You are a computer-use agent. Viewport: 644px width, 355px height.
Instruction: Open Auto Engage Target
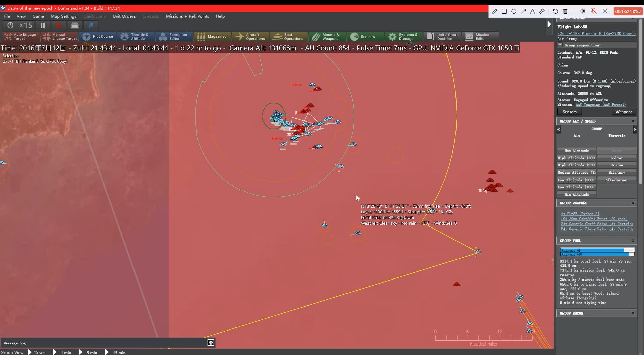(21, 36)
